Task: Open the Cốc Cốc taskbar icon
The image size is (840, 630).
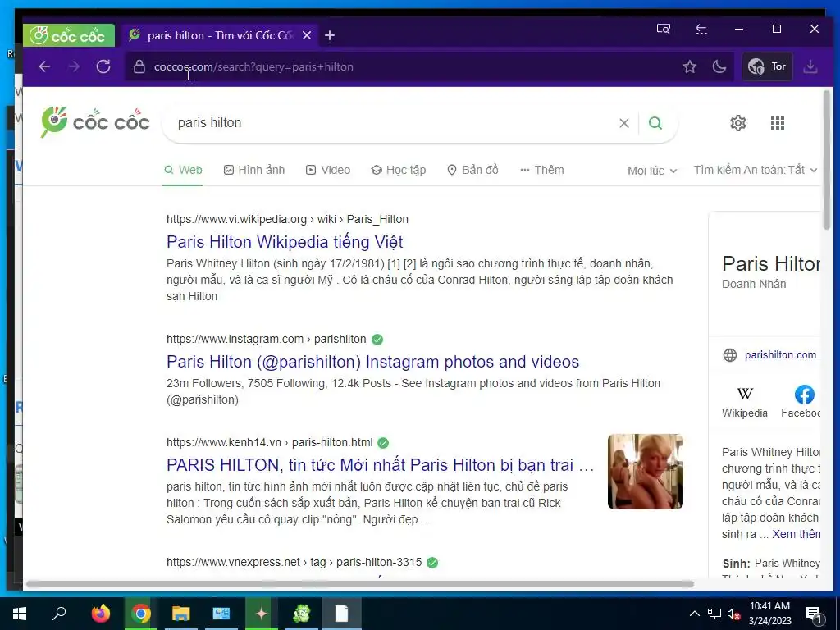Action: pyautogui.click(x=302, y=614)
